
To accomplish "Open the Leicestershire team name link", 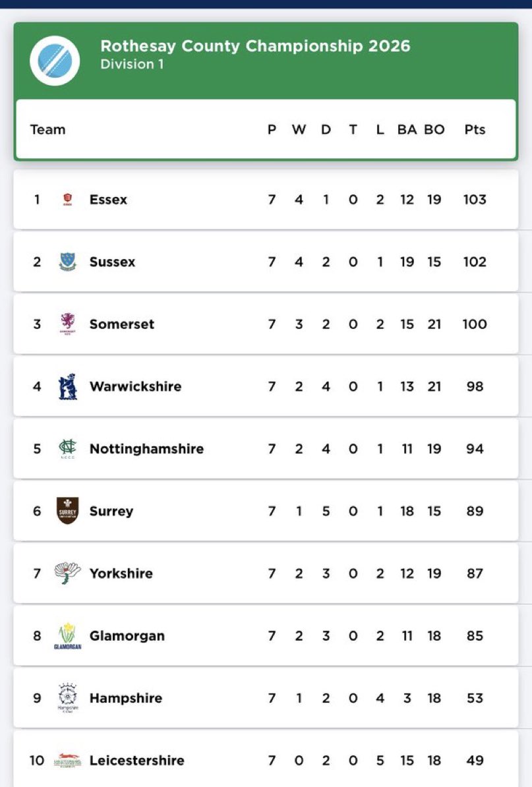I will [x=137, y=761].
